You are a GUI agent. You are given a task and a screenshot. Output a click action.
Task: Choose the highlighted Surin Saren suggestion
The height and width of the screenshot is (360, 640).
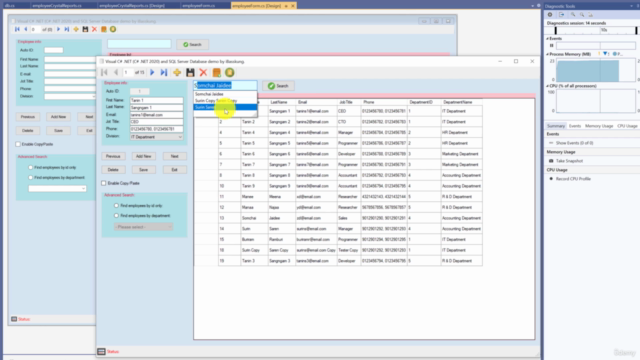(225, 107)
